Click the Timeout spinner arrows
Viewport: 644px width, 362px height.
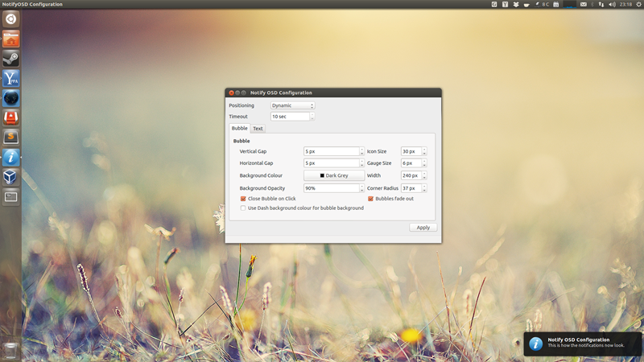click(x=312, y=117)
